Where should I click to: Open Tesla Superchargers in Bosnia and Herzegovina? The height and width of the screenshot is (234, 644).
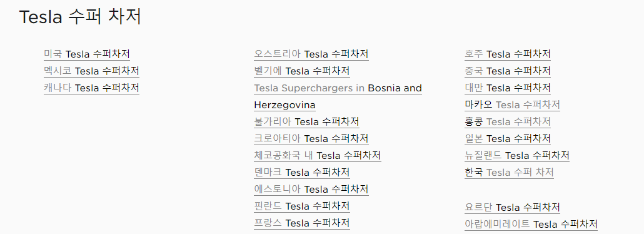pos(338,96)
